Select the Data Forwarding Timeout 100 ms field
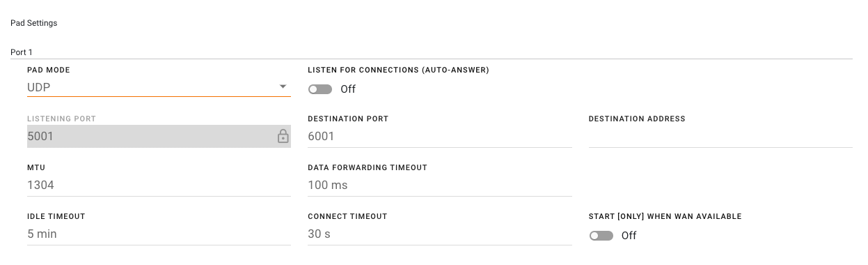This screenshot has width=868, height=265. [x=440, y=185]
